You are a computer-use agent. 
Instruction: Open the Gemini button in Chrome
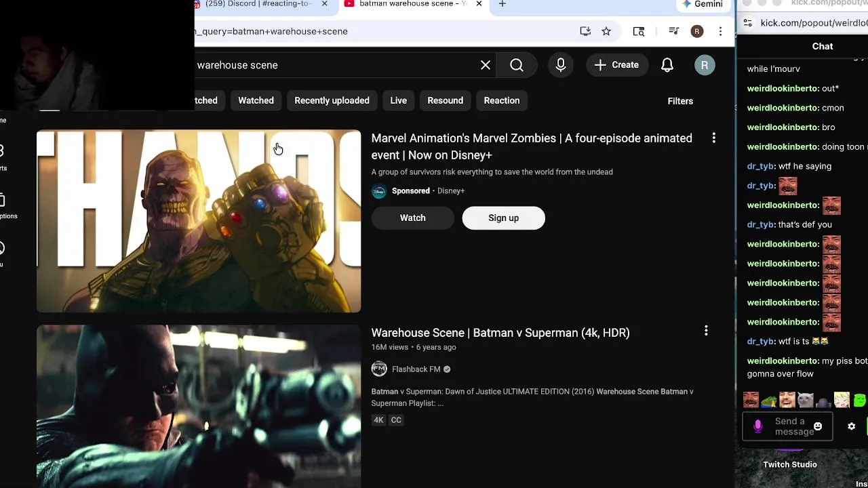click(703, 4)
